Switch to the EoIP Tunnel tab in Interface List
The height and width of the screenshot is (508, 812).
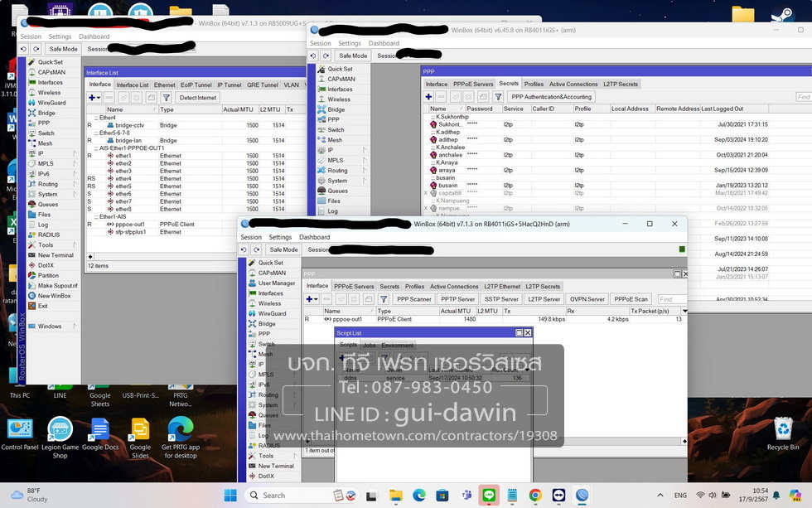pos(196,85)
